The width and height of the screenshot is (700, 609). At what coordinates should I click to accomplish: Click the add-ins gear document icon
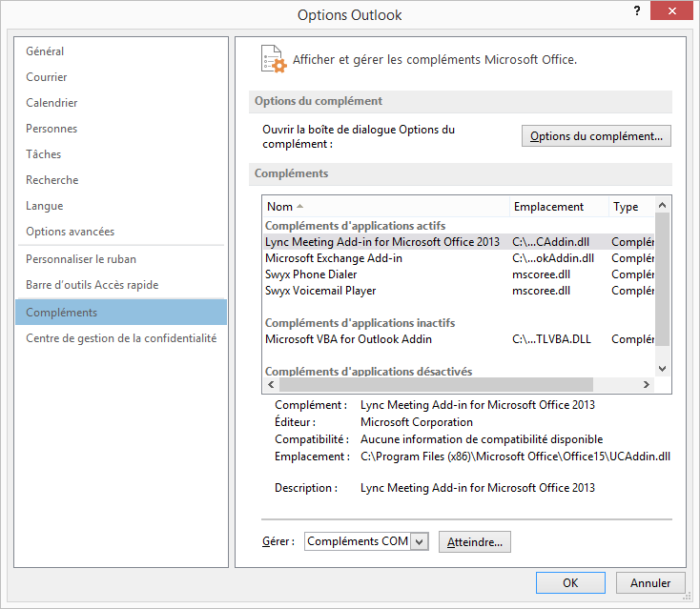point(273,59)
